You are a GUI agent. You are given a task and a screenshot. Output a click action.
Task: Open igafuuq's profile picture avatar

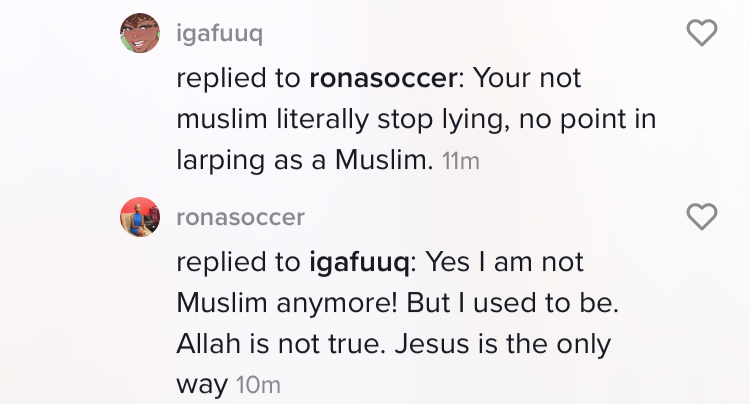139,34
